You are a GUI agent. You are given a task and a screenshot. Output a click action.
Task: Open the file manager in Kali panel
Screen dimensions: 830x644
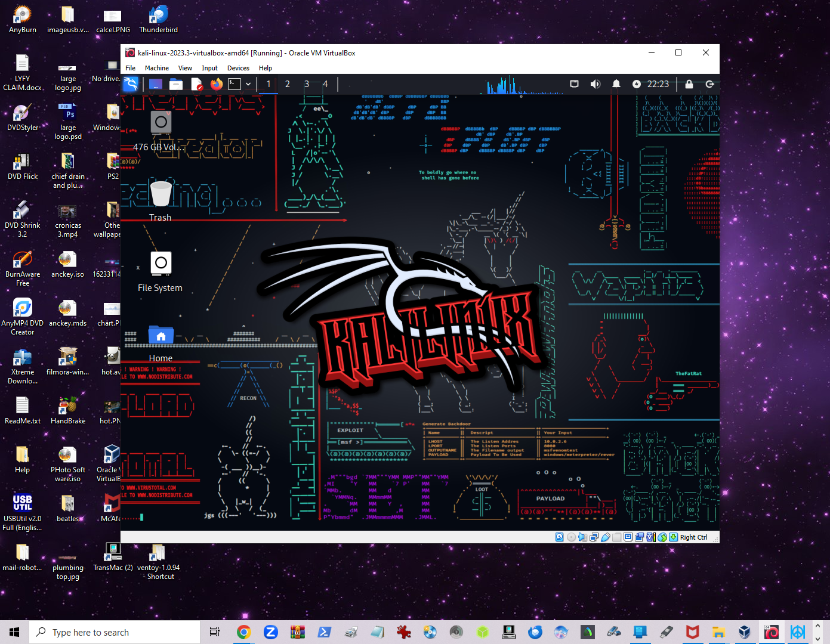click(176, 84)
